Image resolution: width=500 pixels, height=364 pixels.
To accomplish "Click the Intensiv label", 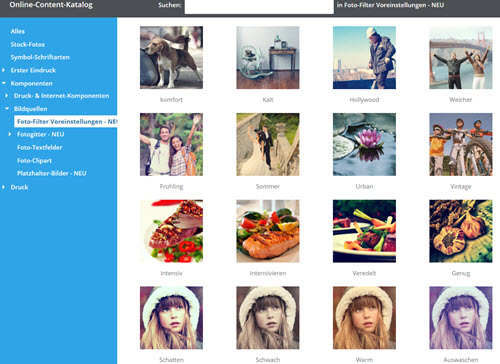I will (x=171, y=273).
